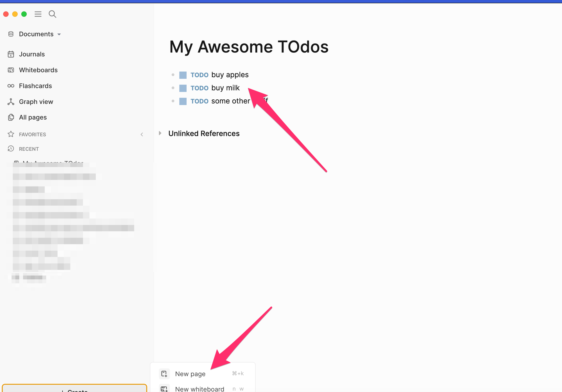Open search with magnifier icon
The image size is (562, 392).
tap(52, 14)
